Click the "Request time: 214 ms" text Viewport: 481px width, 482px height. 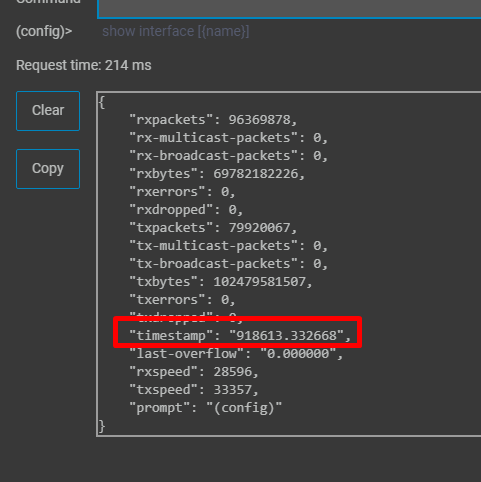[84, 65]
